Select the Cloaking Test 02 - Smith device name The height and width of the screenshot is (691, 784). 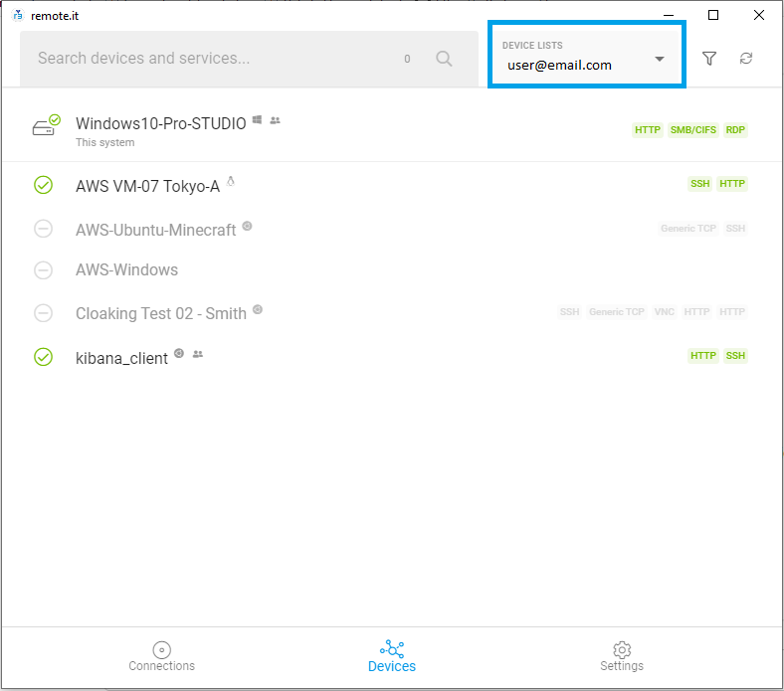(160, 313)
